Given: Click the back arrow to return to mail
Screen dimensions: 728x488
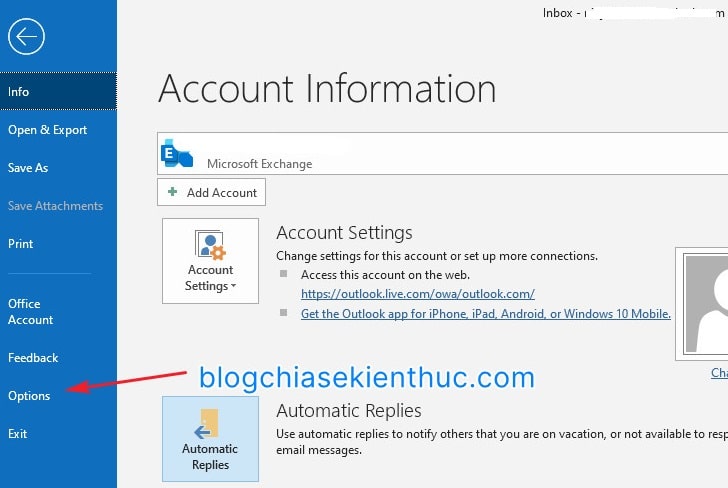Looking at the screenshot, I should [26, 36].
